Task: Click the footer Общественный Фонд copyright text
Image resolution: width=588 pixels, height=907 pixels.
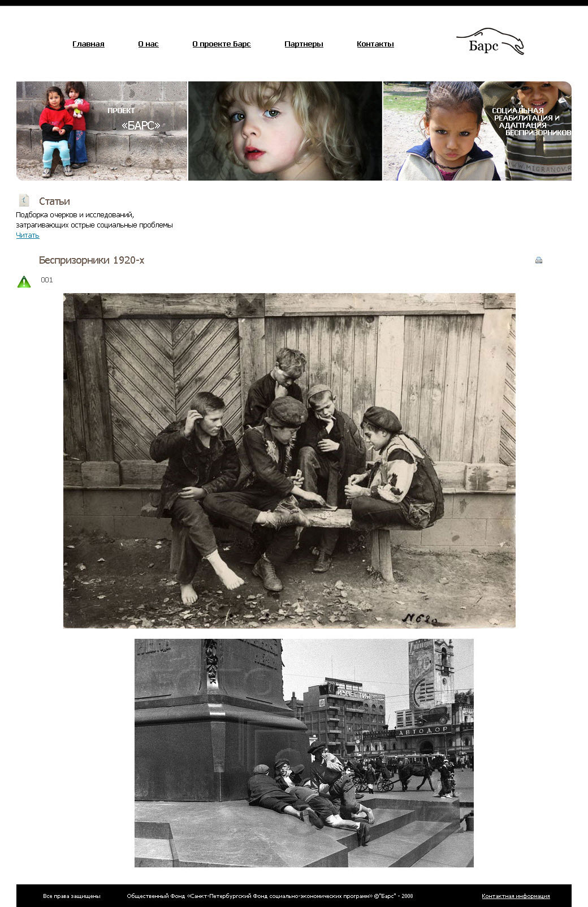Action: click(270, 896)
